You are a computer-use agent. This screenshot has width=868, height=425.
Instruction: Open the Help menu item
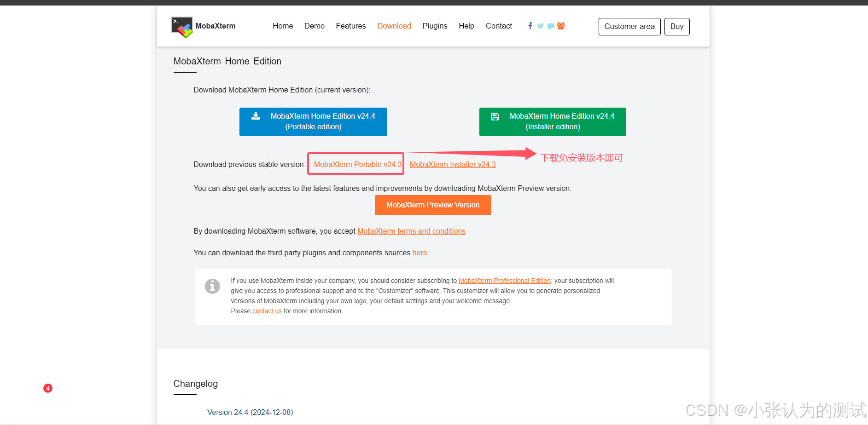pos(466,26)
